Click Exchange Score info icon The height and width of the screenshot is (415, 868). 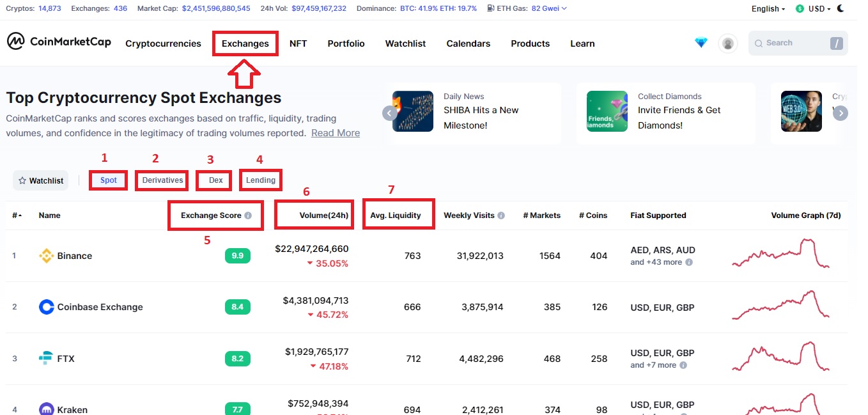click(x=248, y=215)
